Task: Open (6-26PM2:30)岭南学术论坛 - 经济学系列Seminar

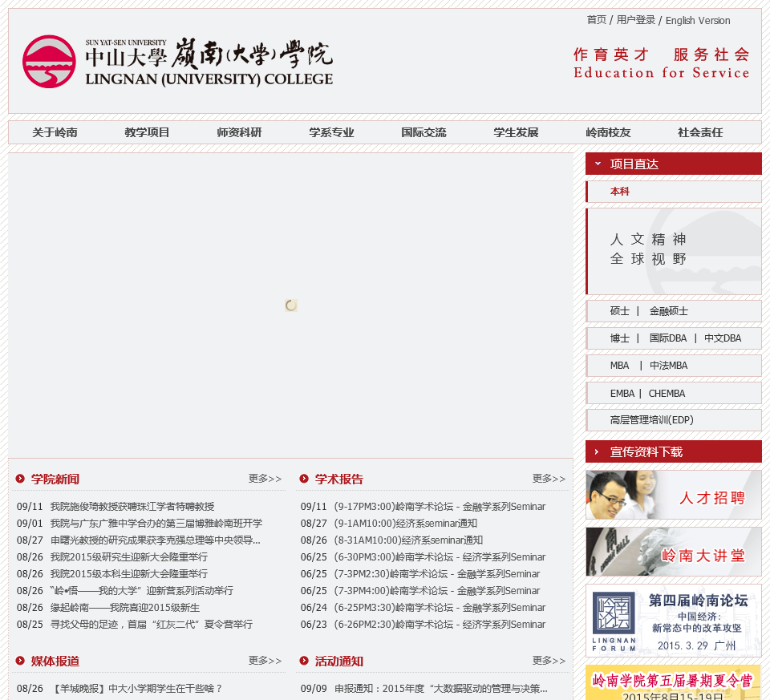Action: [440, 625]
